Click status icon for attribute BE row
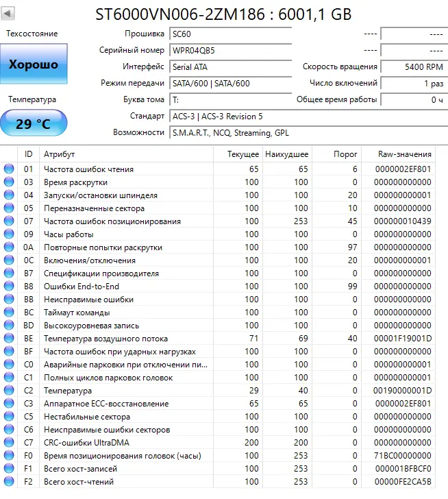The height and width of the screenshot is (499, 448). (x=9, y=339)
